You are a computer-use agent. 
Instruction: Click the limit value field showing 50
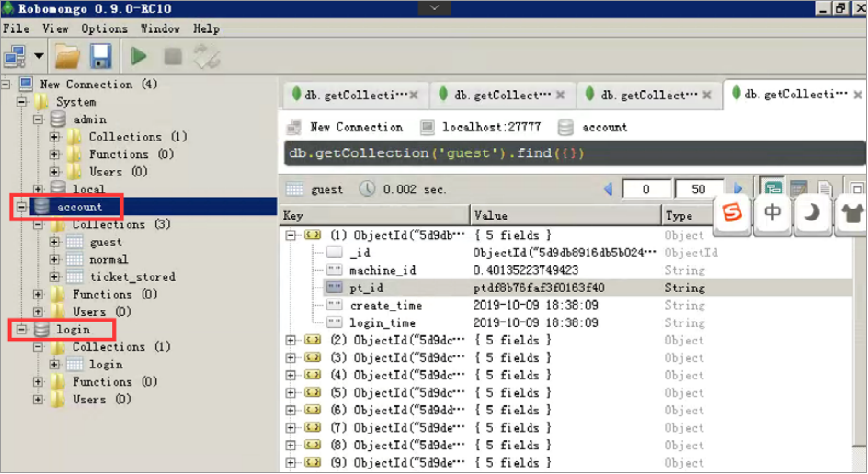click(x=699, y=189)
